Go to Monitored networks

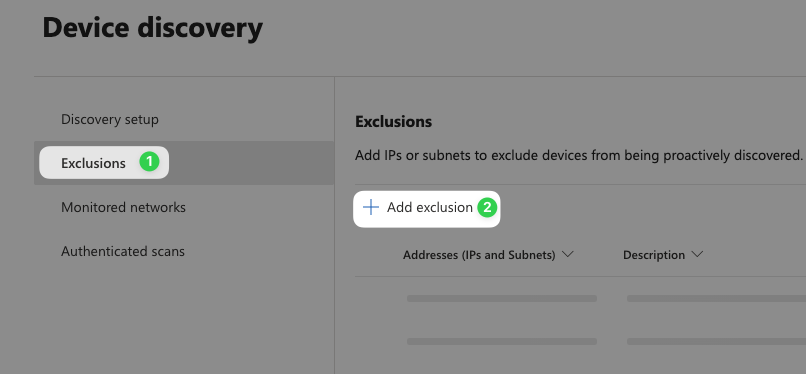(x=123, y=208)
